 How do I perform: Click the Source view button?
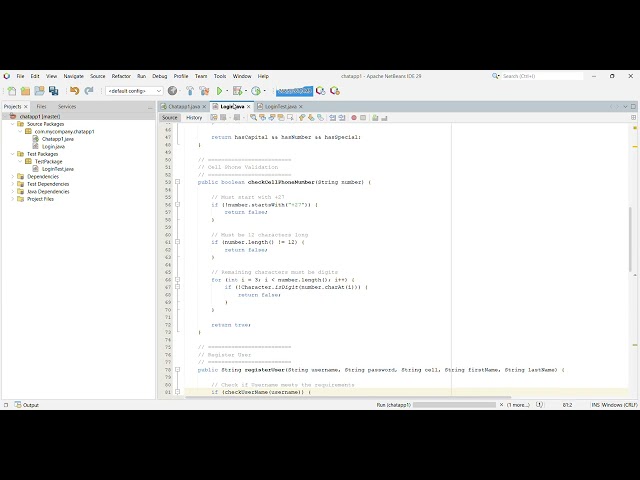click(x=170, y=118)
